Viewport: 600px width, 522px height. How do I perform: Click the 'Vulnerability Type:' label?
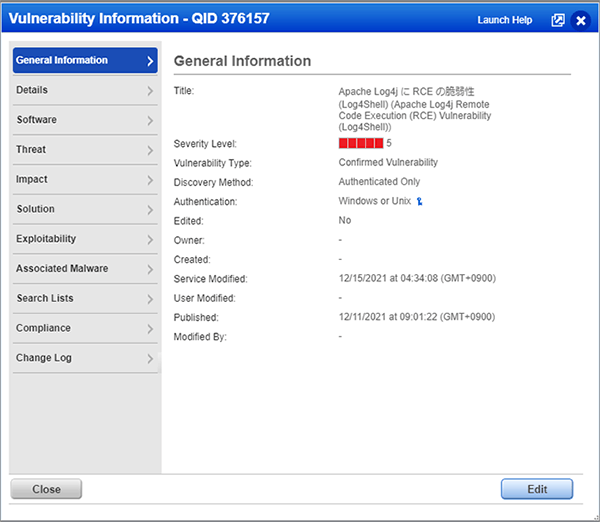[213, 163]
